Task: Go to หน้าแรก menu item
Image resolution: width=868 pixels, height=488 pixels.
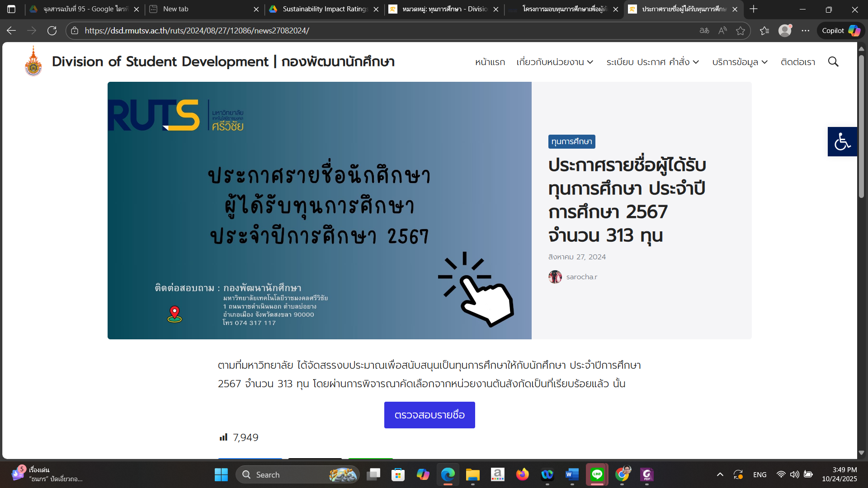Action: tap(490, 62)
